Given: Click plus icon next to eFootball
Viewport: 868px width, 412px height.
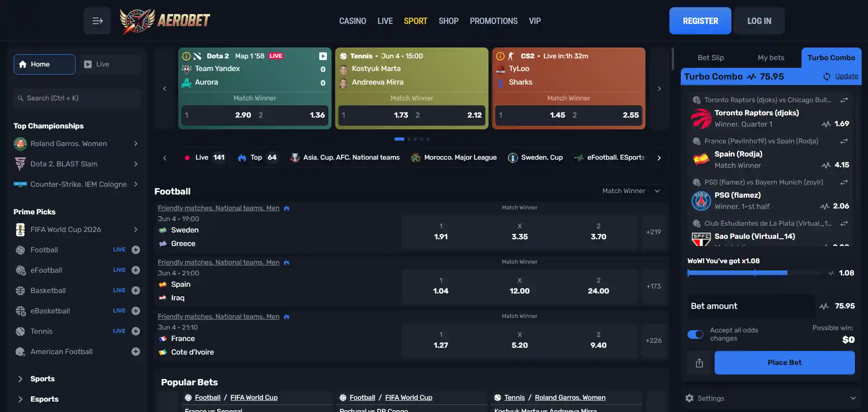Looking at the screenshot, I should (x=136, y=270).
